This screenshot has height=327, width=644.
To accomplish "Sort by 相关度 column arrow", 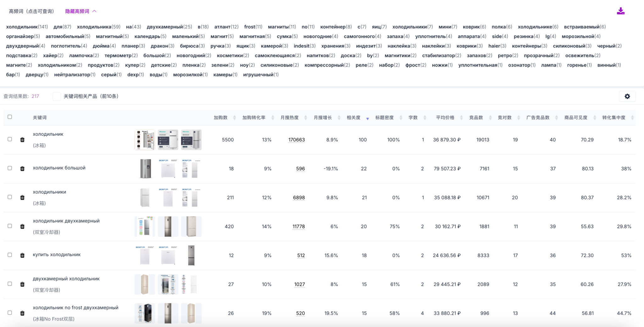I will click(x=367, y=118).
